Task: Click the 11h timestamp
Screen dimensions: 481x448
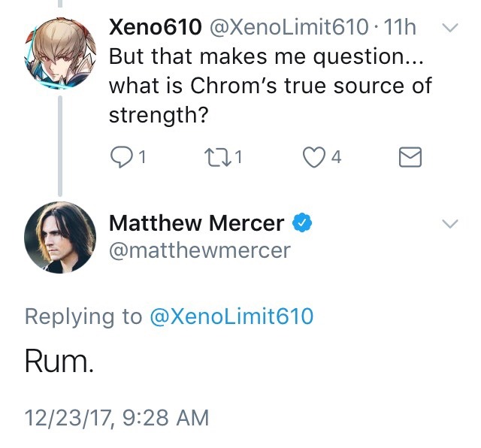Action: [400, 29]
